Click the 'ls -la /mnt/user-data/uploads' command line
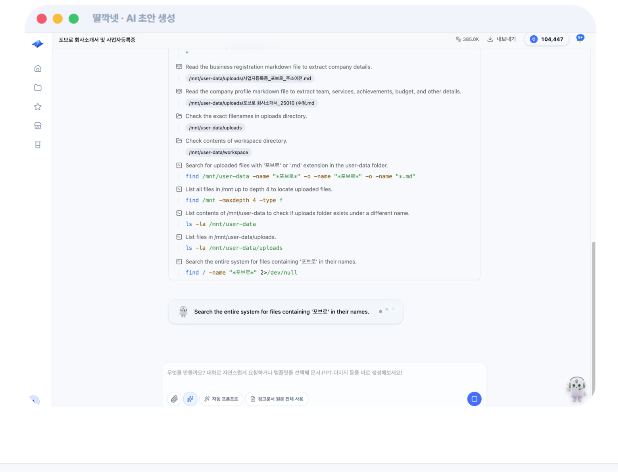This screenshot has width=618, height=472. point(234,248)
